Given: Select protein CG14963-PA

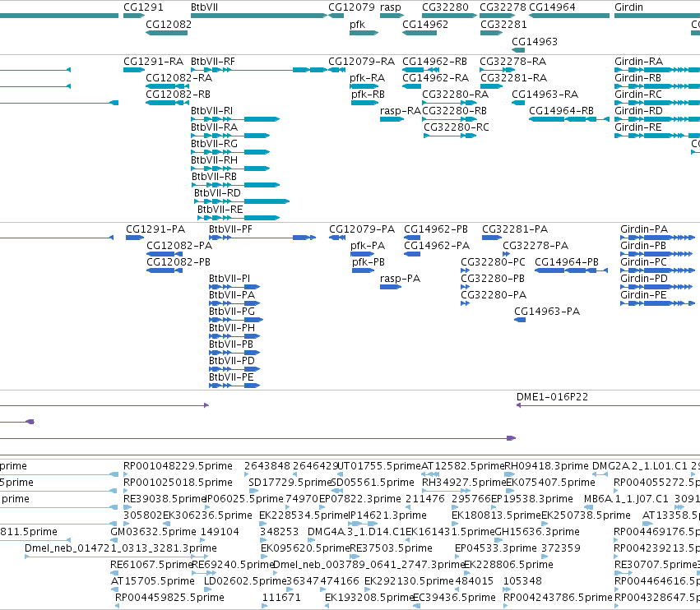Looking at the screenshot, I should pyautogui.click(x=520, y=320).
